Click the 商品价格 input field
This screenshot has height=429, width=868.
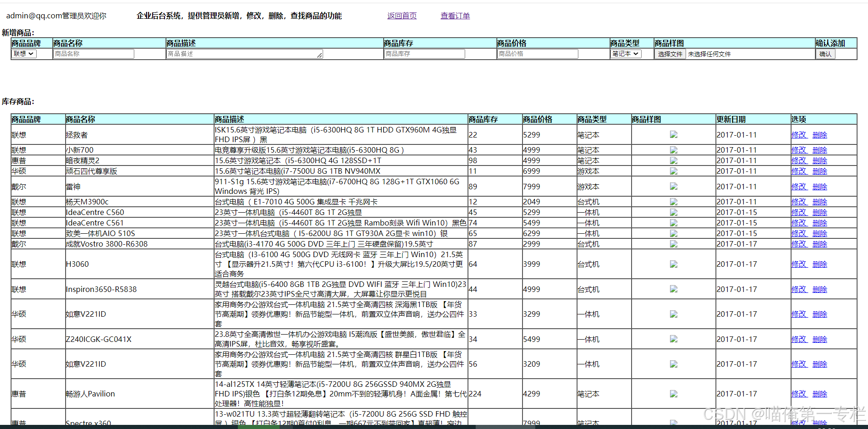point(538,54)
